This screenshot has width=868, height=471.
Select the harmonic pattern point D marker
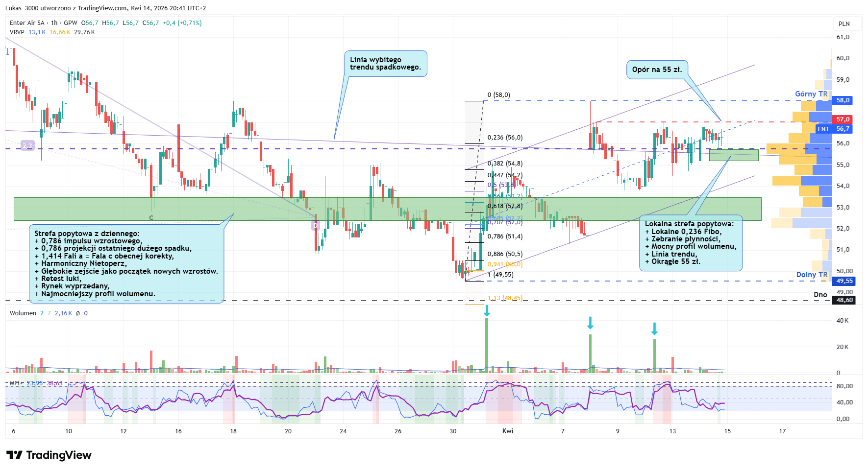click(x=316, y=226)
